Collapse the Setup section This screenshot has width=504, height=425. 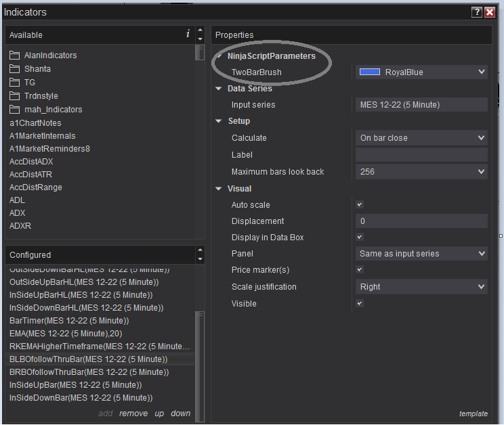219,121
